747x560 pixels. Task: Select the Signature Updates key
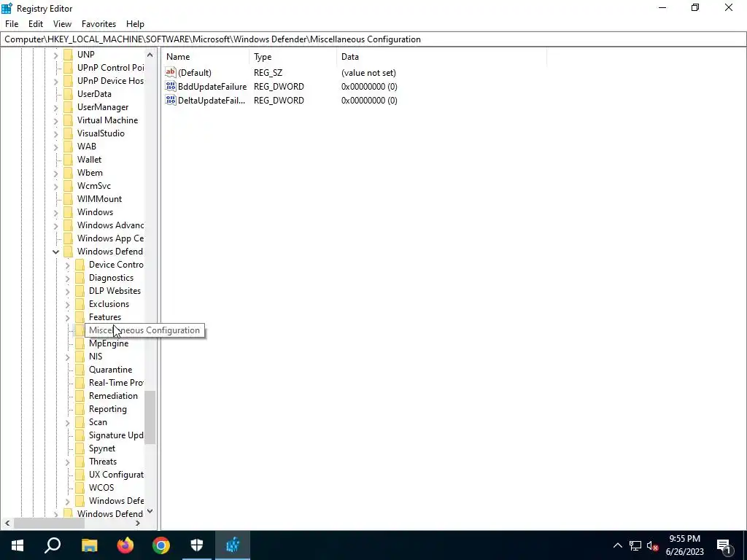point(116,435)
